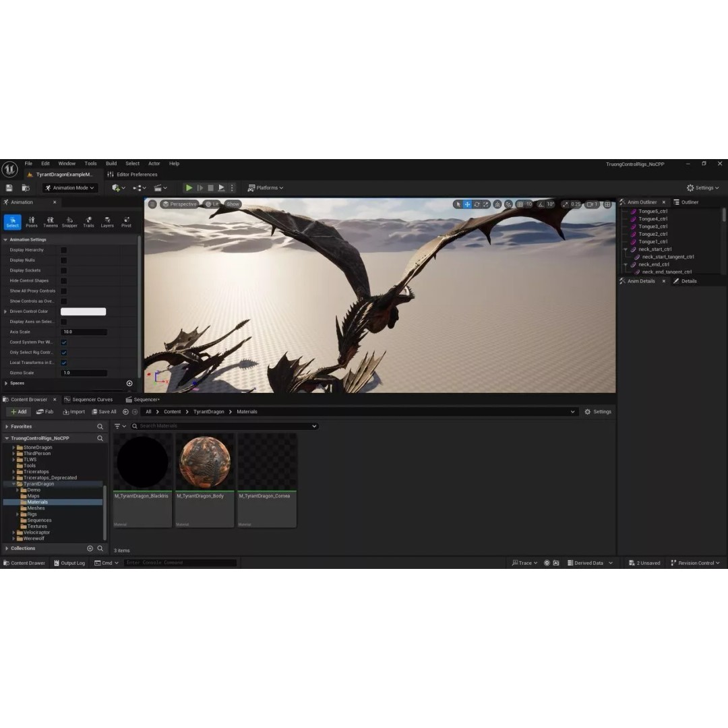Switch to the Details tab
The height and width of the screenshot is (728, 728).
[686, 281]
